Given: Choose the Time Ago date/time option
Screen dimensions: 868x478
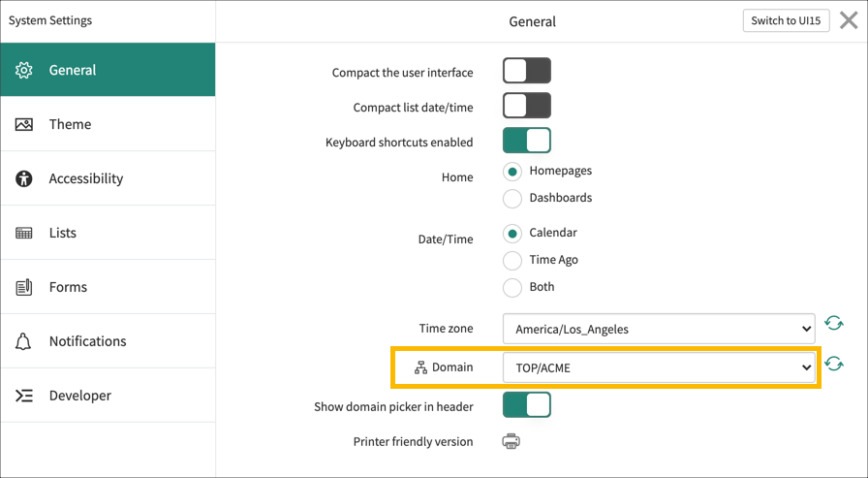Looking at the screenshot, I should [512, 260].
